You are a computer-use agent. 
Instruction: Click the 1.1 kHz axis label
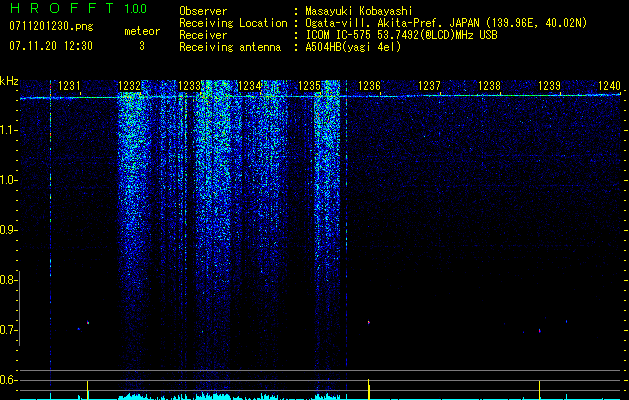coord(8,130)
